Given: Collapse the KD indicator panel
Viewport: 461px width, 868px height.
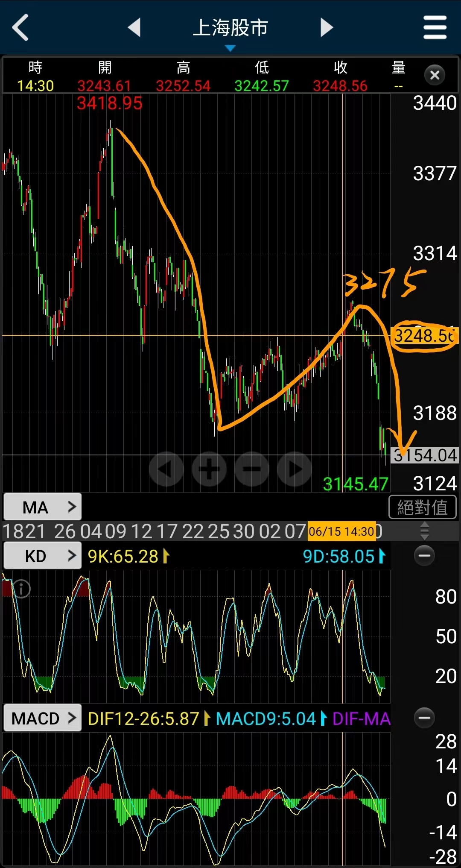Looking at the screenshot, I should 424,555.
